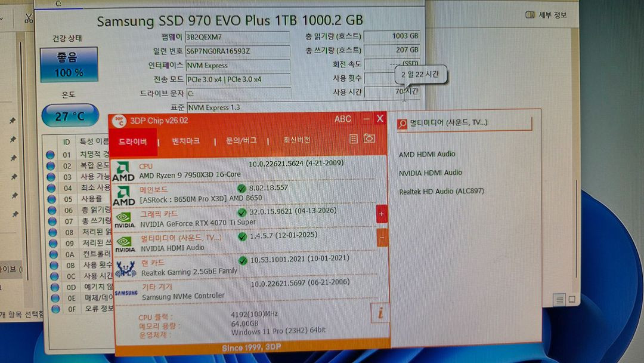This screenshot has height=363, width=644.
Task: Click the NVIDIA graphics card icon
Action: tap(124, 220)
